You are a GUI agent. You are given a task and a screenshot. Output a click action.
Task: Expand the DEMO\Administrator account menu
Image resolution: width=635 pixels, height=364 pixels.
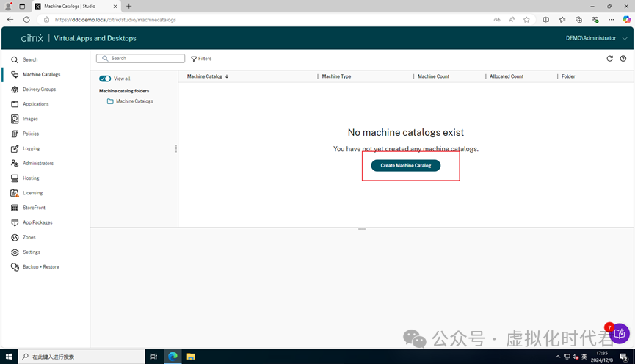(x=597, y=38)
